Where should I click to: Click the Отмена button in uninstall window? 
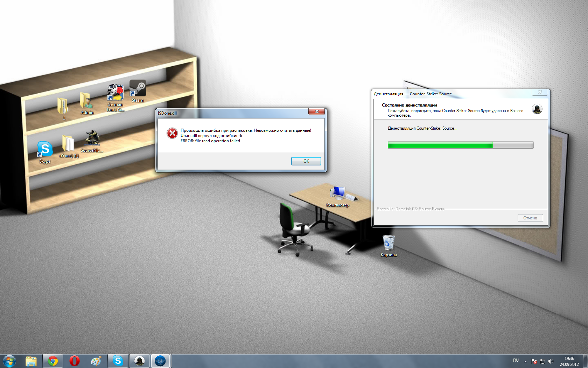point(530,218)
